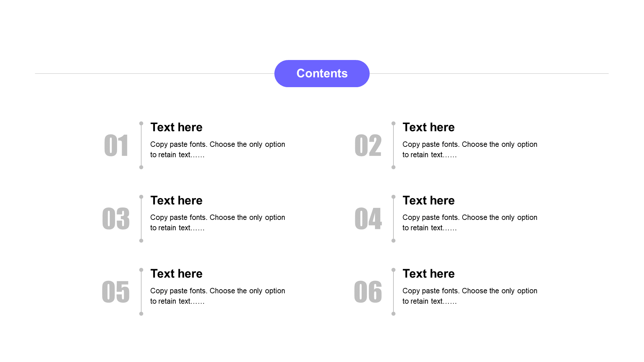Select the large gray number 02
Viewport: 644px width, 362px height.
(x=368, y=145)
